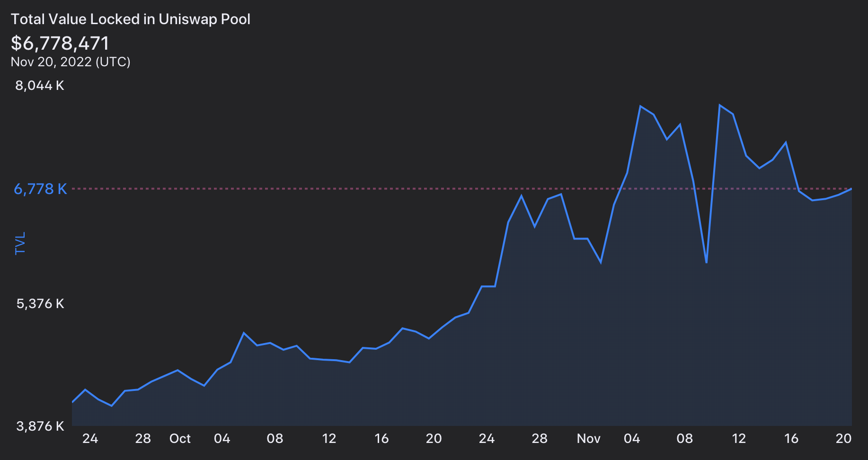Click the 12 tick label between Oct 08 and 16
The width and height of the screenshot is (868, 460).
tap(329, 439)
